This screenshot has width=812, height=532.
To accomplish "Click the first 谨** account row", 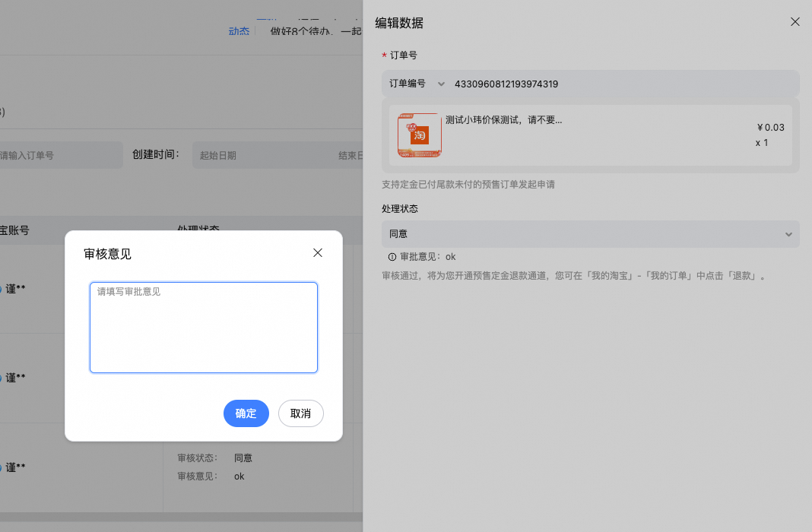I will click(15, 289).
